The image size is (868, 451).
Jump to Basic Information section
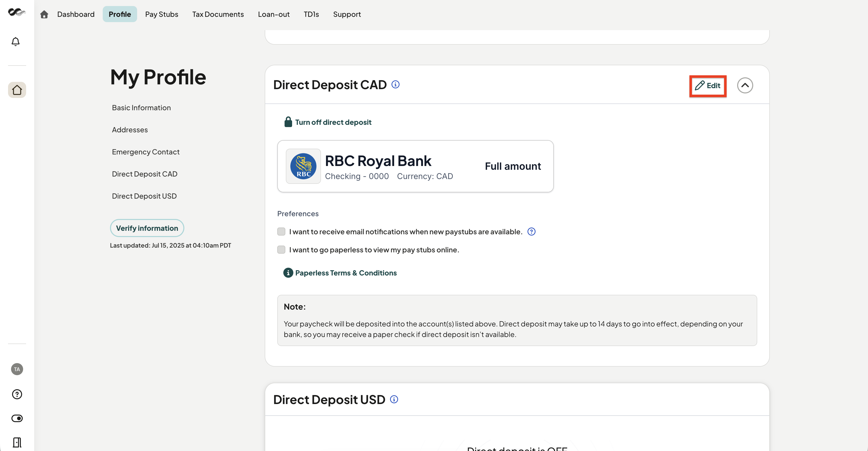[x=141, y=108]
